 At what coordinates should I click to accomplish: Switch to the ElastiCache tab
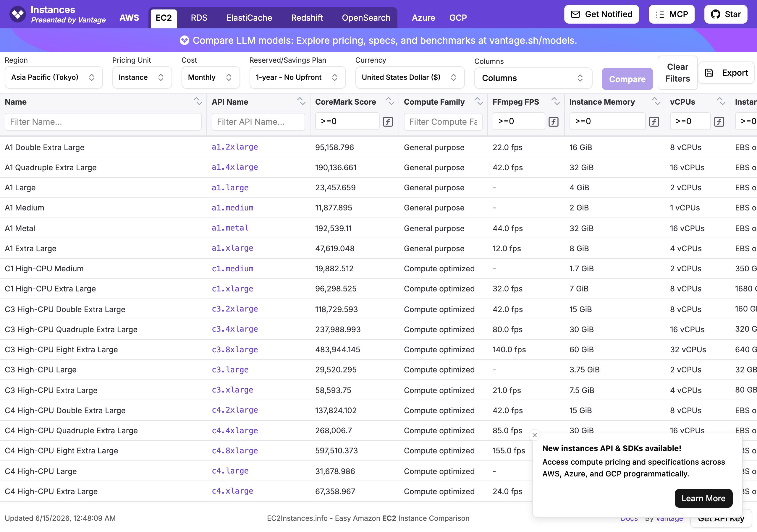coord(249,18)
